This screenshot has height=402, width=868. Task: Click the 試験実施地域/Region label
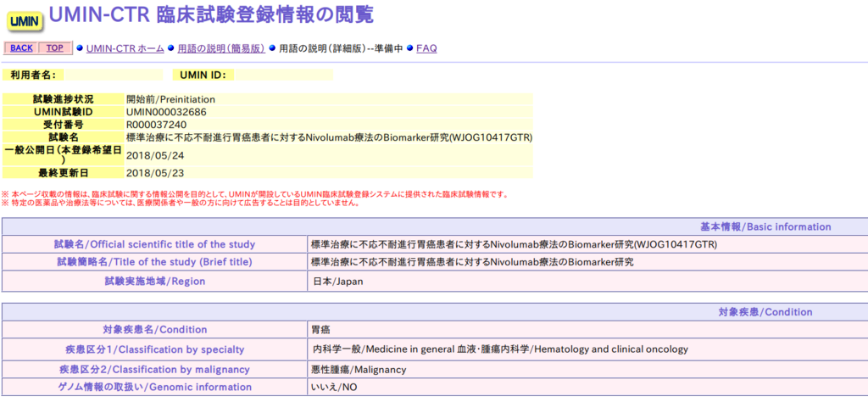tap(155, 282)
